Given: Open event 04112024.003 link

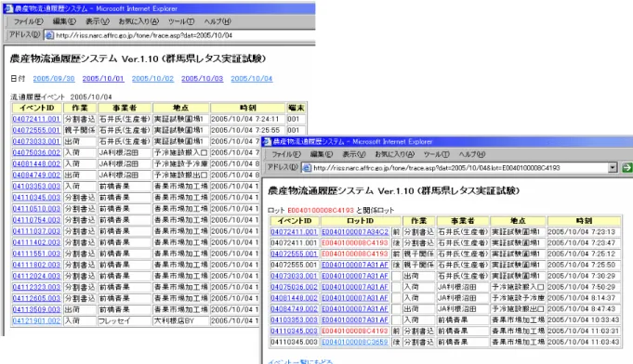Looking at the screenshot, I should (x=36, y=276).
